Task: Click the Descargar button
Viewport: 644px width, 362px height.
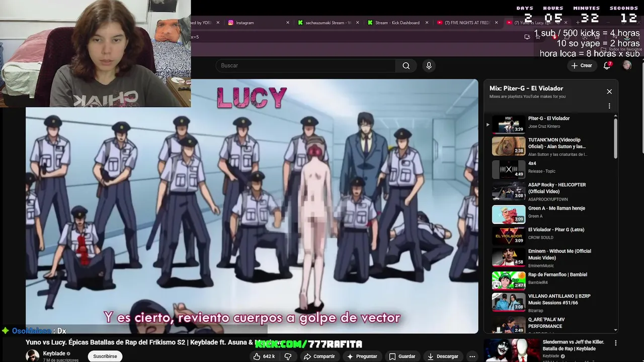Action: tap(443, 356)
